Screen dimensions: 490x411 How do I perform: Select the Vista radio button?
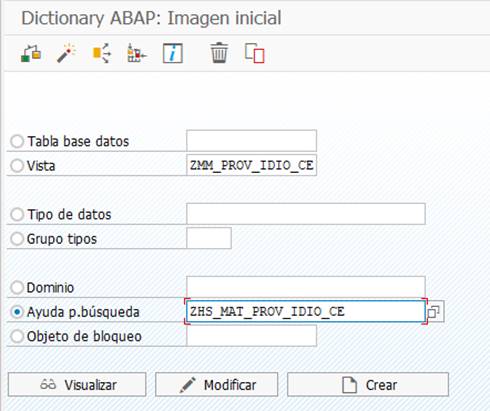(x=17, y=166)
